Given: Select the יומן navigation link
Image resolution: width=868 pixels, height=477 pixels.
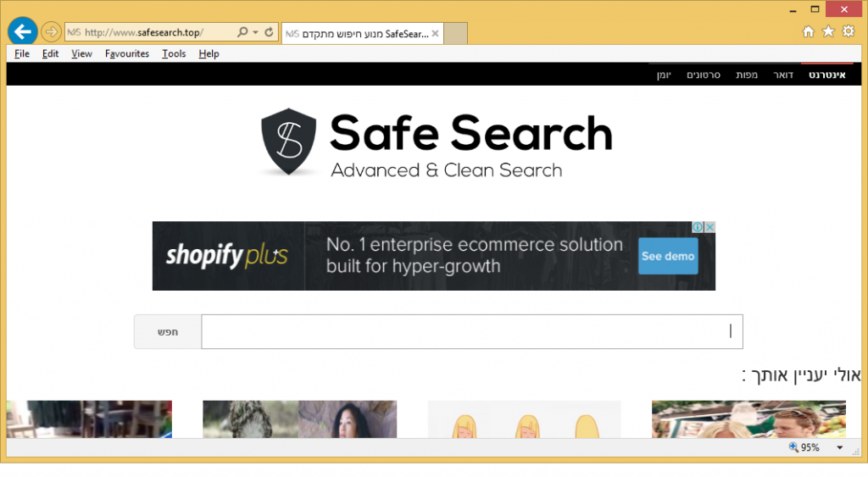Looking at the screenshot, I should pos(664,75).
